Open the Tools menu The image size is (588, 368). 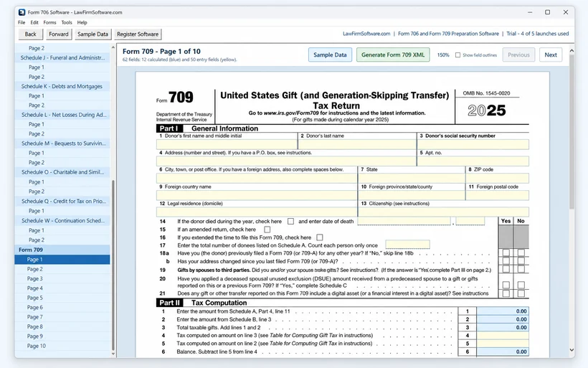[67, 22]
